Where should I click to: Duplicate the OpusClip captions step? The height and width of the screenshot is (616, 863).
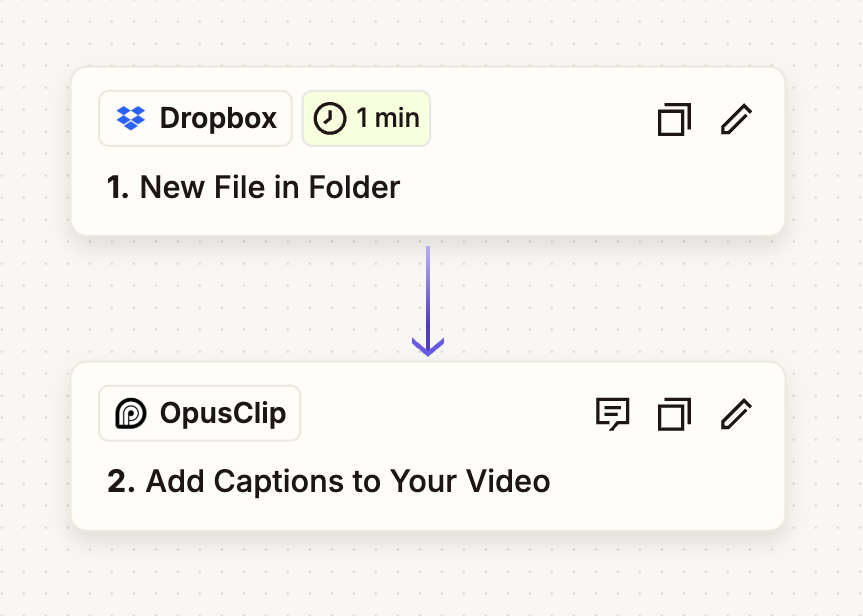click(674, 414)
